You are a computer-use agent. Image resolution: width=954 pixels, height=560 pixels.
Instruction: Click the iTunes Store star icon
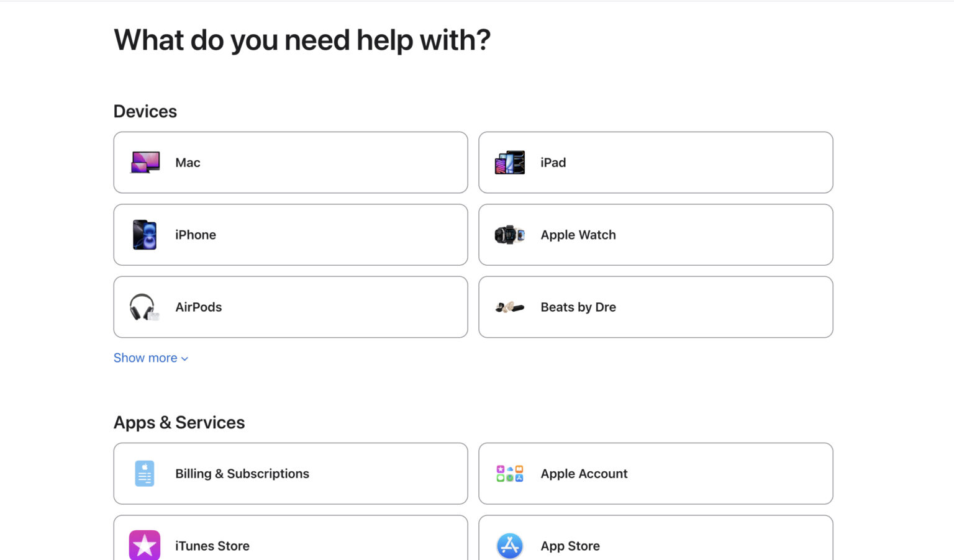pyautogui.click(x=144, y=545)
